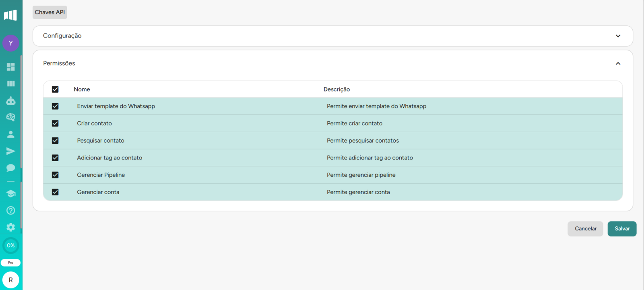Click the 0% progress circle indicator
This screenshot has width=644, height=290.
(11, 245)
